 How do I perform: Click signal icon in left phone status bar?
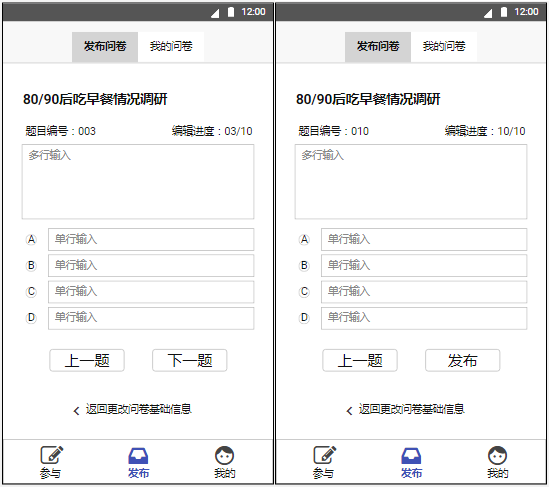215,13
